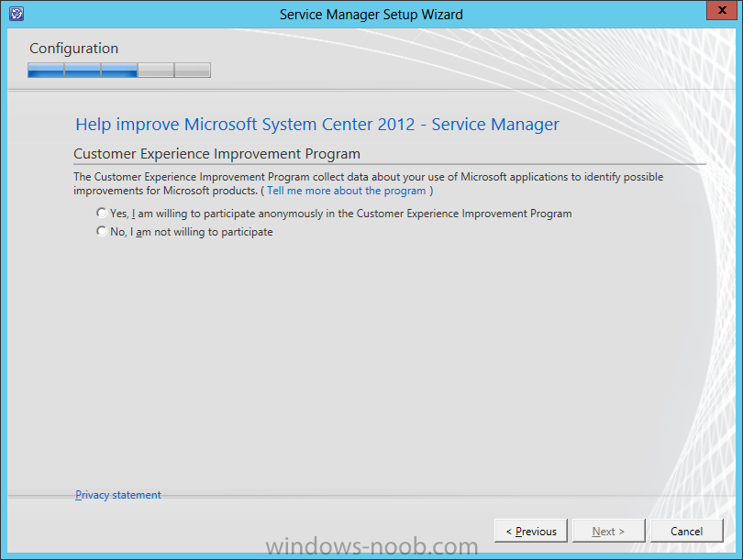This screenshot has width=743, height=560.
Task: Open the Privacy statement link
Action: [x=118, y=495]
